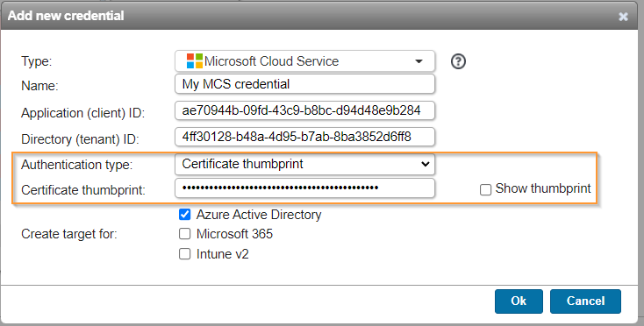Click the masked Certificate thumbprint field
Screen dimensions: 644x326
coord(304,188)
